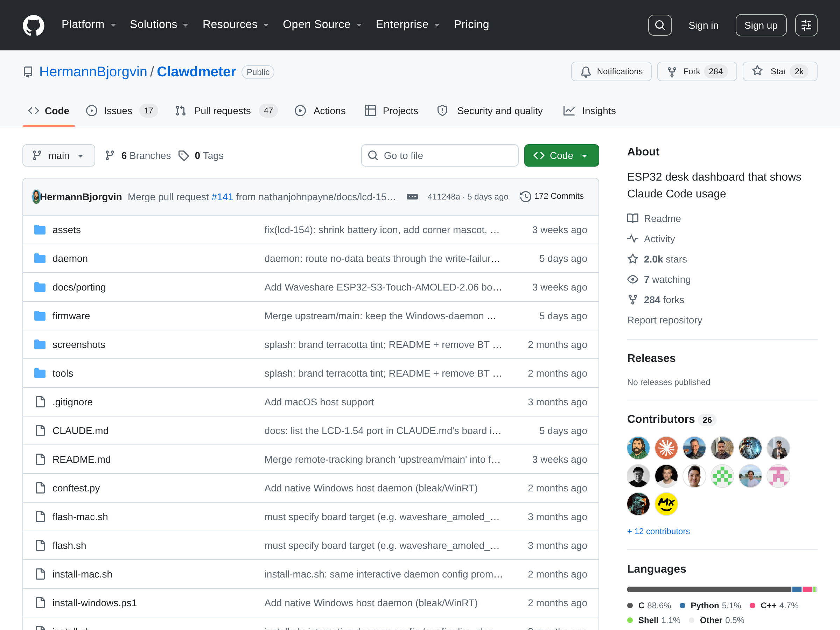
Task: Expand the Enterprise menu
Action: [407, 25]
